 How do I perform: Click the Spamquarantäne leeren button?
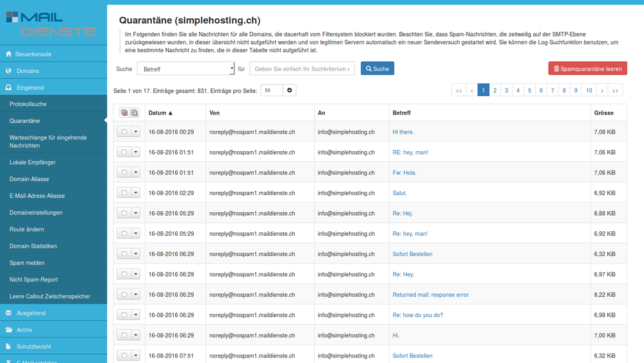587,68
